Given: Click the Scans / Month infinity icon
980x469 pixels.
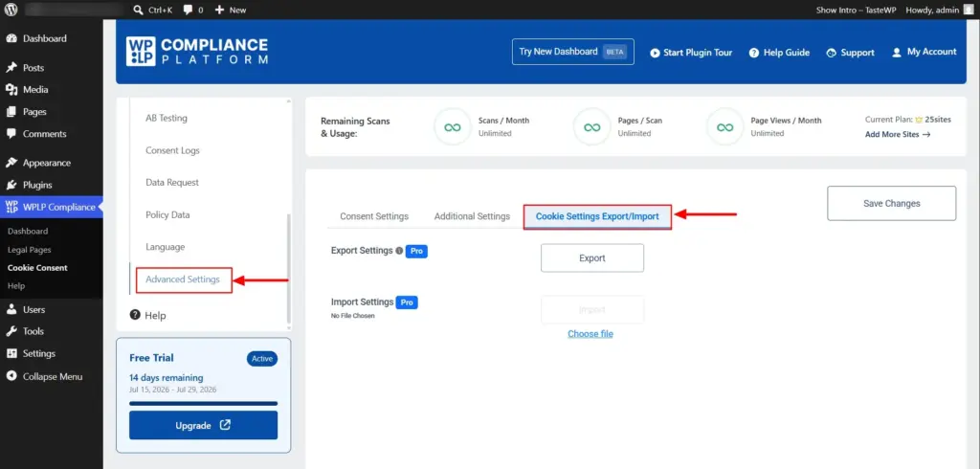Looking at the screenshot, I should click(x=453, y=127).
